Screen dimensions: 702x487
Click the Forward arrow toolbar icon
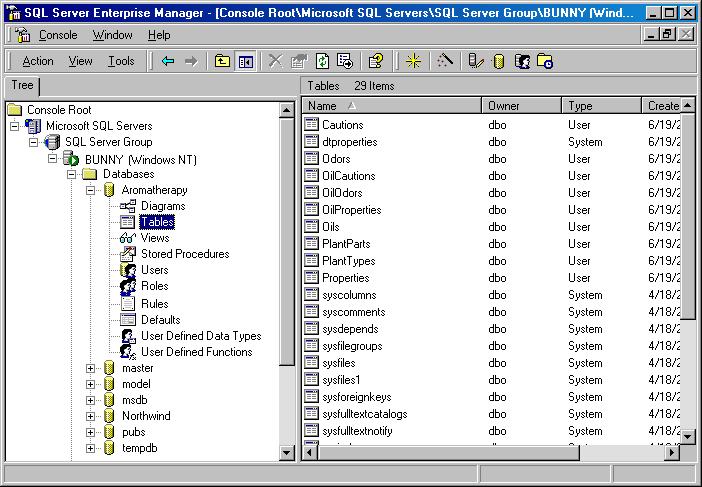(x=191, y=61)
